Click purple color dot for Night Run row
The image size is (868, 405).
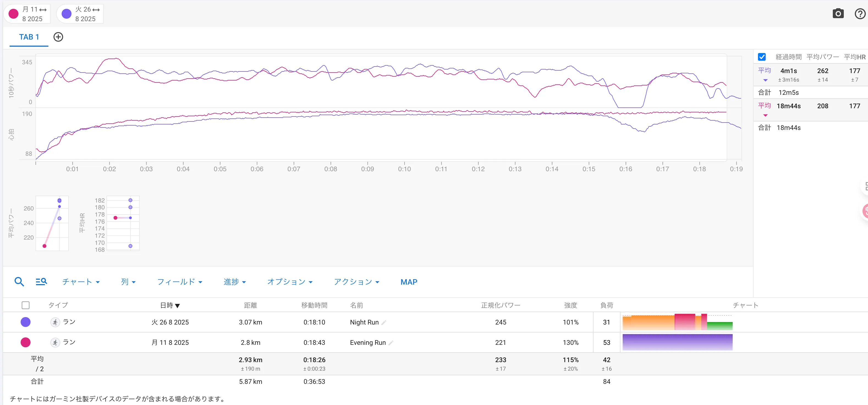click(26, 322)
